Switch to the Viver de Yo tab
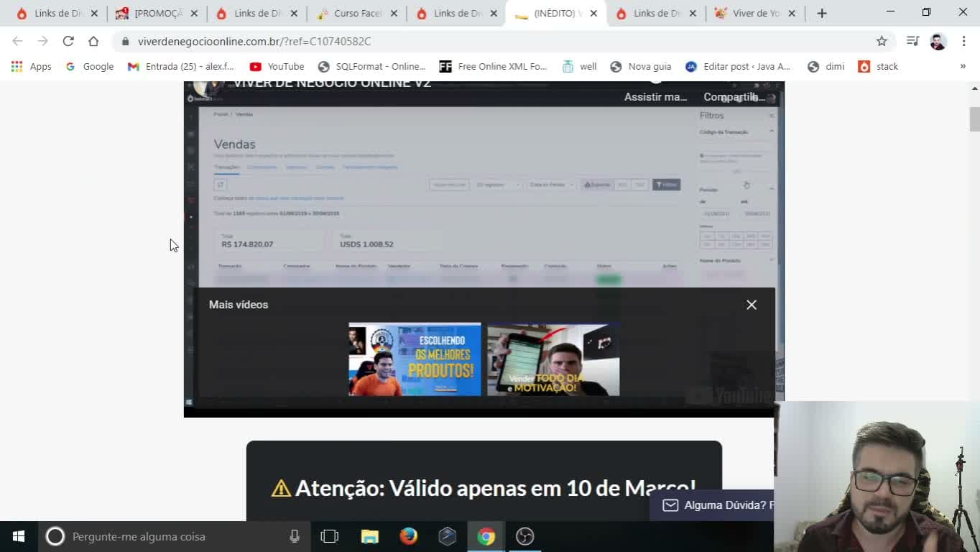980x552 pixels. (757, 13)
